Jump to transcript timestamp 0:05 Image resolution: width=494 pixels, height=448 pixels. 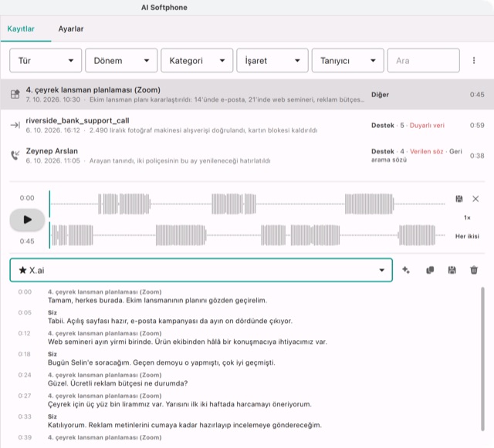point(25,312)
